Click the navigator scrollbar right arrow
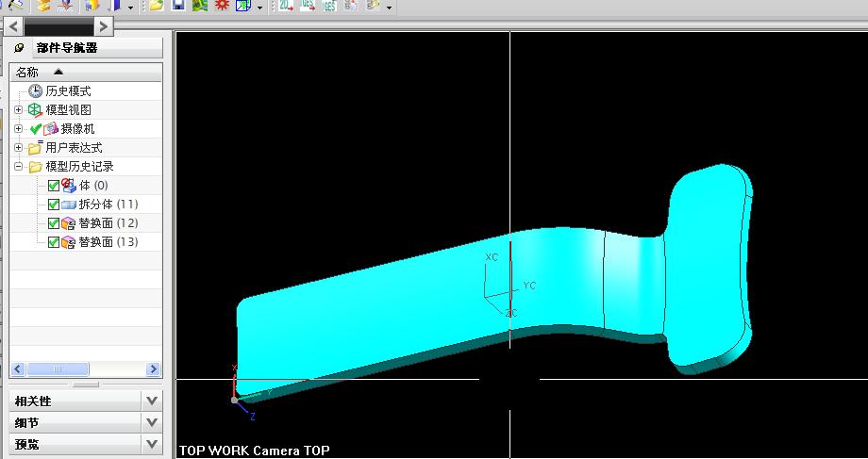Image resolution: width=868 pixels, height=459 pixels. point(154,369)
